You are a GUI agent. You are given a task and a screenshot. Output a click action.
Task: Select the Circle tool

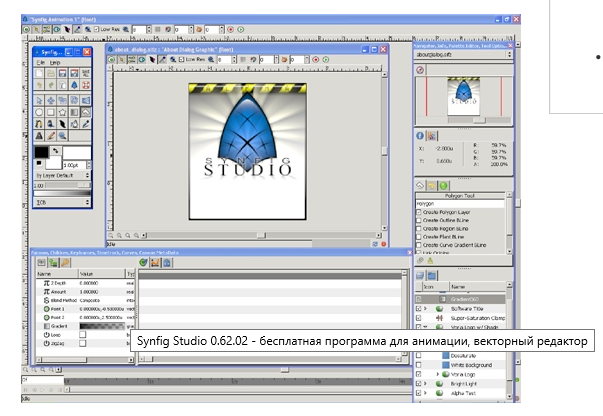point(39,112)
